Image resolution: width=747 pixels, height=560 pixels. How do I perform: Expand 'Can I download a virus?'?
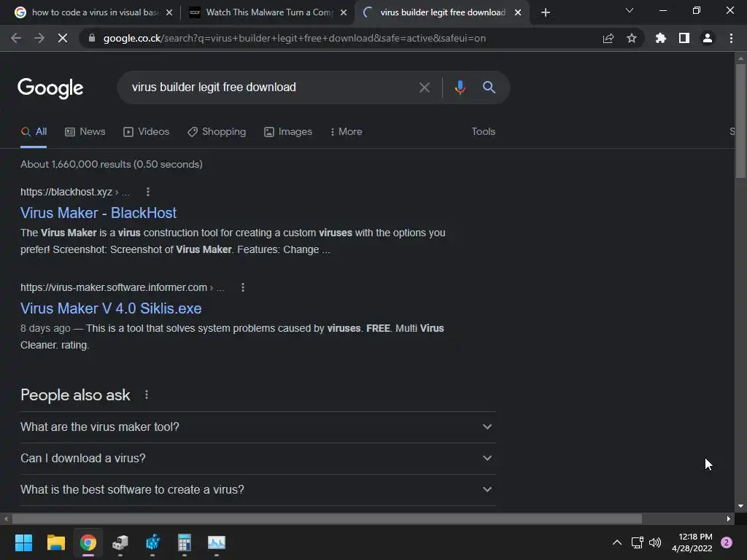pyautogui.click(x=258, y=458)
